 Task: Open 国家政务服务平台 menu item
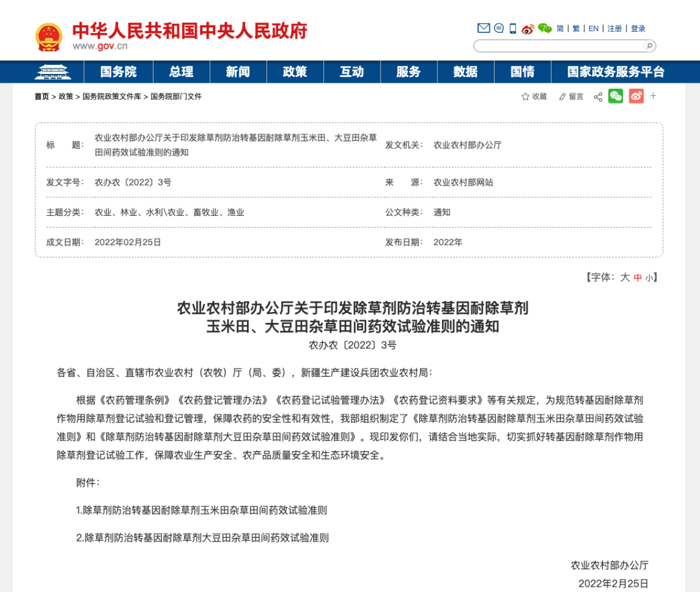click(x=616, y=72)
